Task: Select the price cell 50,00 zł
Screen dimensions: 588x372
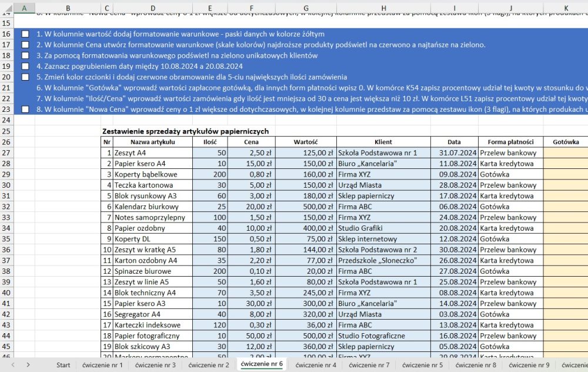Action: tap(251, 336)
